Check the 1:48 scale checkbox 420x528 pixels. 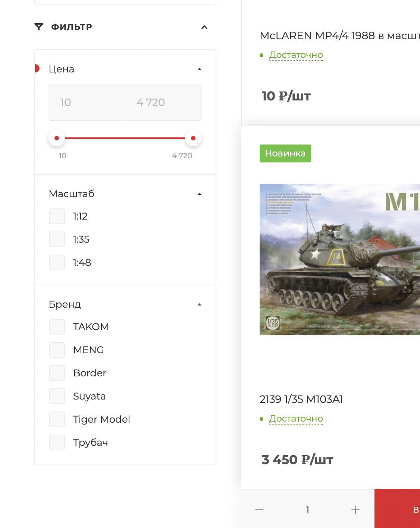57,263
